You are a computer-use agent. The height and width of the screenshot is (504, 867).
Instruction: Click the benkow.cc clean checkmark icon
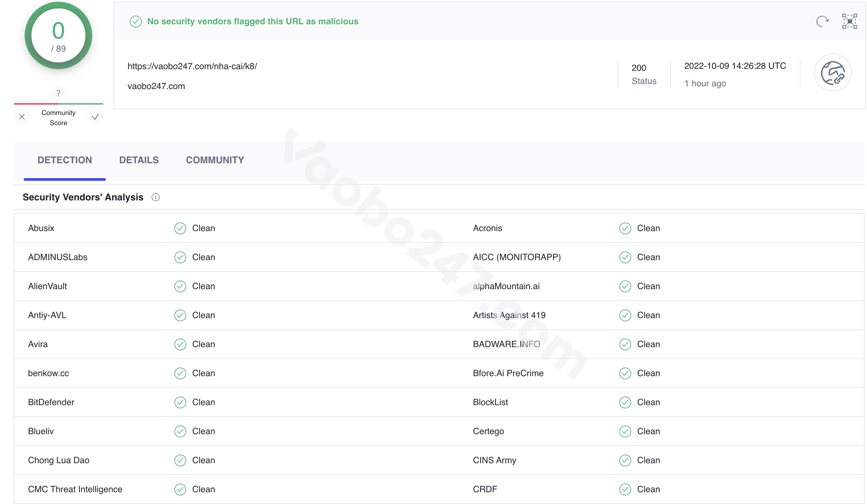click(180, 373)
